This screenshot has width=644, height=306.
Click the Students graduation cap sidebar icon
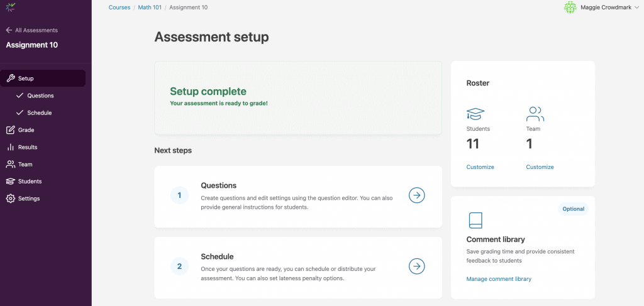point(10,182)
